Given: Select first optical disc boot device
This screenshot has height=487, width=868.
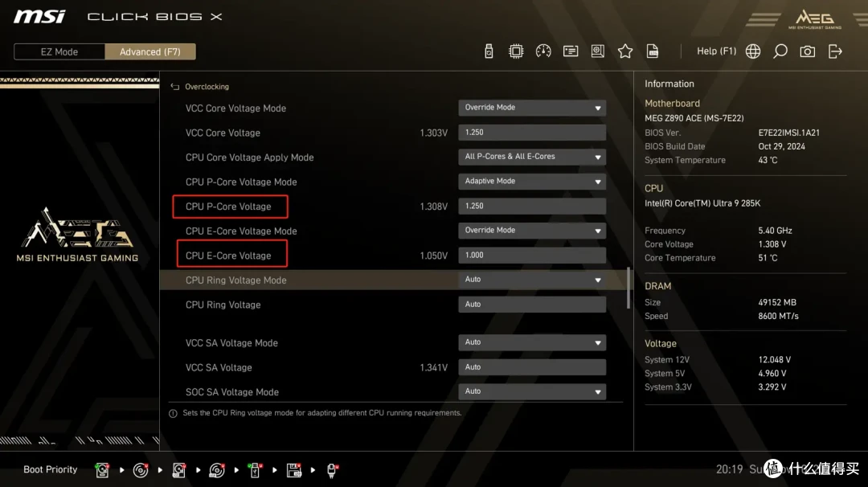Looking at the screenshot, I should pyautogui.click(x=141, y=470).
